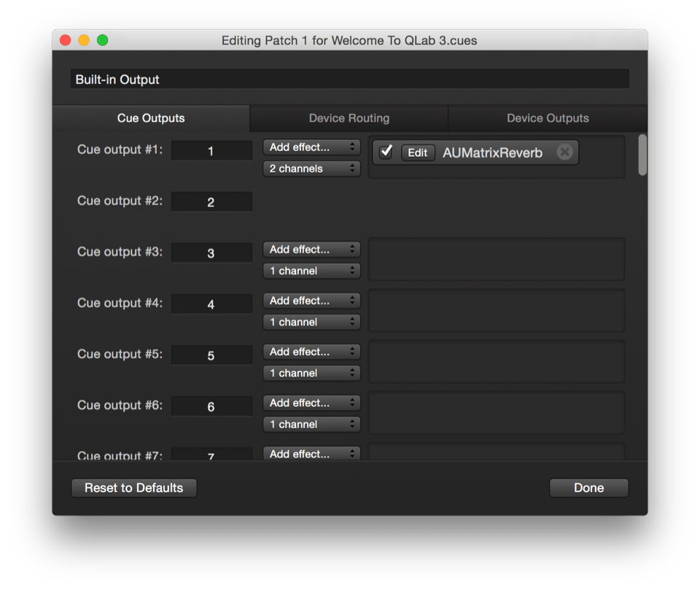This screenshot has height=590, width=700.
Task: Open Add effect dropdown for cue output #3
Action: tap(311, 249)
